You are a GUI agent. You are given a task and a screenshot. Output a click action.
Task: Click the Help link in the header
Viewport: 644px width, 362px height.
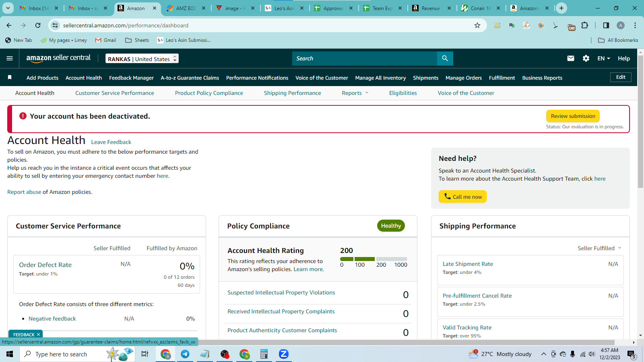coord(624,58)
